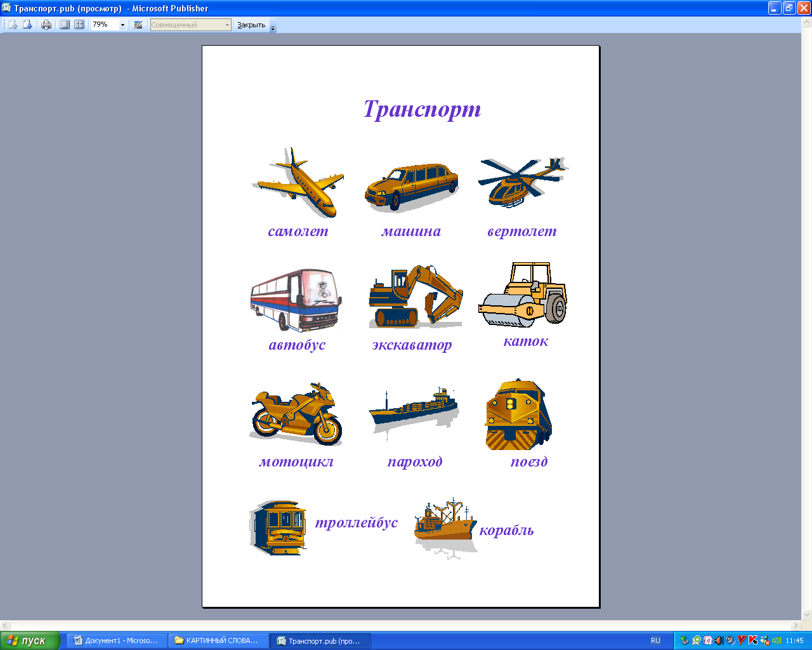812x650 pixels.
Task: Click the vertical scrollbar down arrow
Action: tap(807, 614)
